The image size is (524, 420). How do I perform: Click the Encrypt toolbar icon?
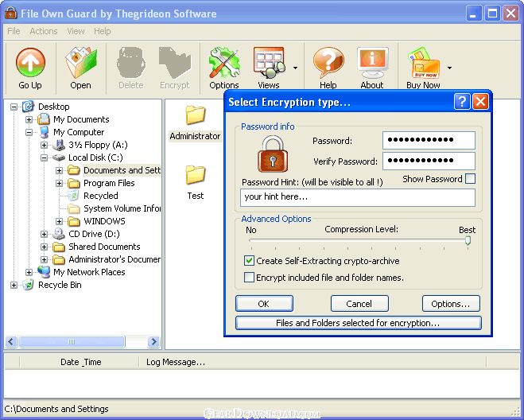pyautogui.click(x=175, y=63)
